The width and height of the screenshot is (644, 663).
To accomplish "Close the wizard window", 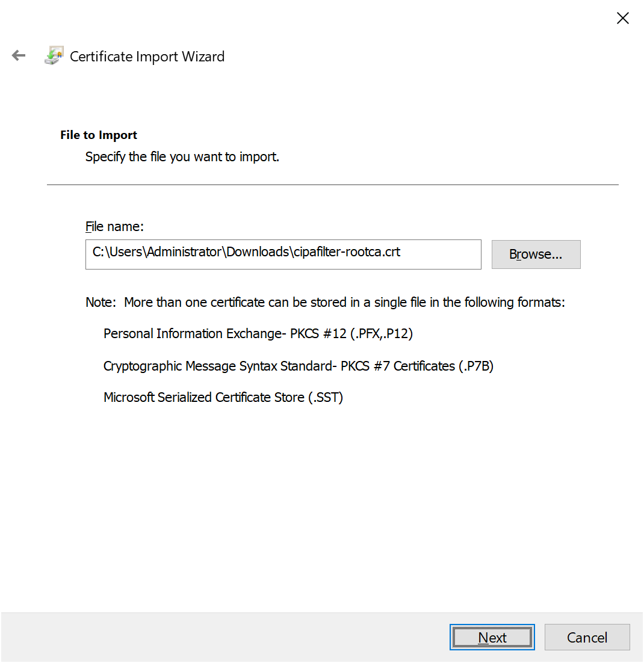I will tap(622, 18).
